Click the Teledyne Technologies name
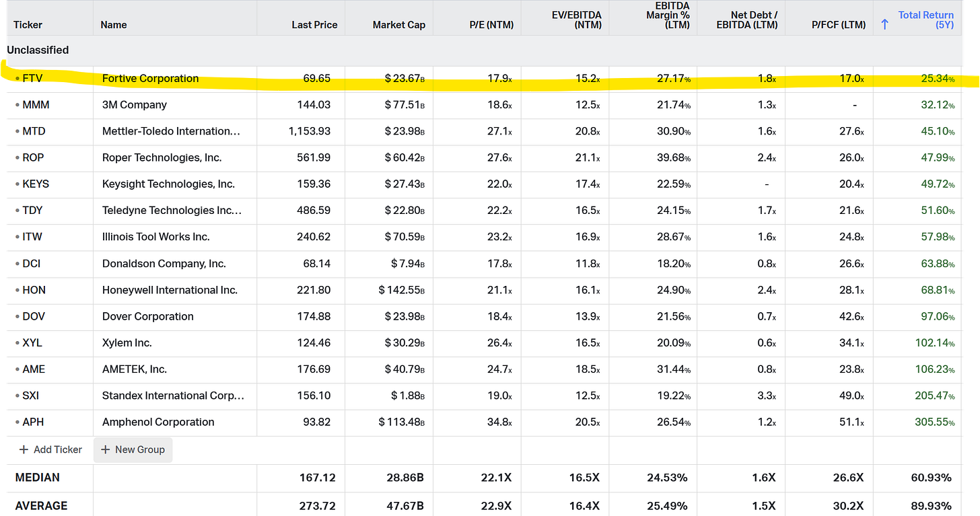The width and height of the screenshot is (980, 516). tap(172, 211)
